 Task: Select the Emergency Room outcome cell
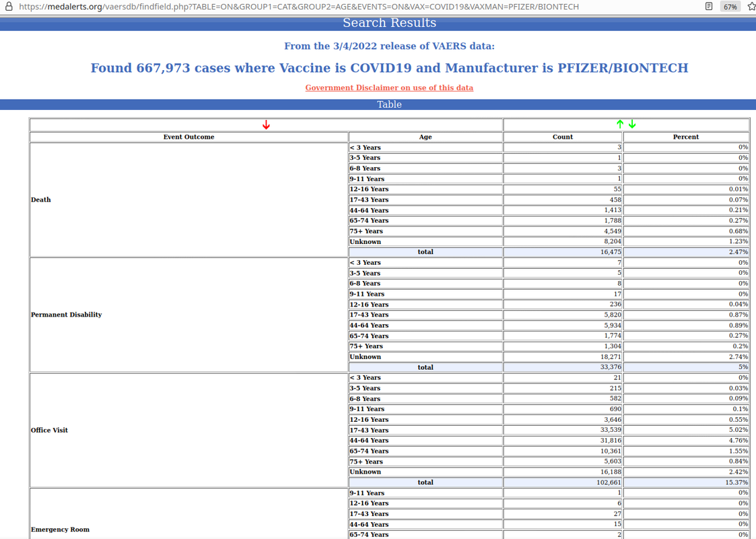(188, 514)
